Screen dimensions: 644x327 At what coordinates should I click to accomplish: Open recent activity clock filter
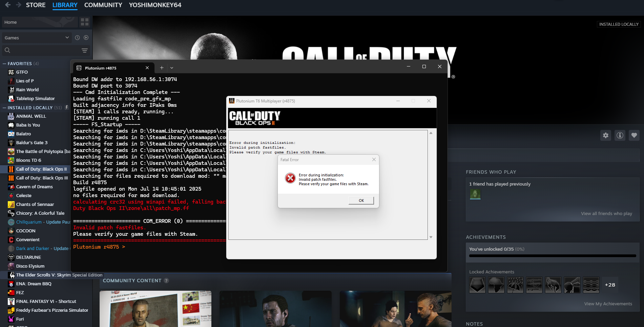(77, 38)
